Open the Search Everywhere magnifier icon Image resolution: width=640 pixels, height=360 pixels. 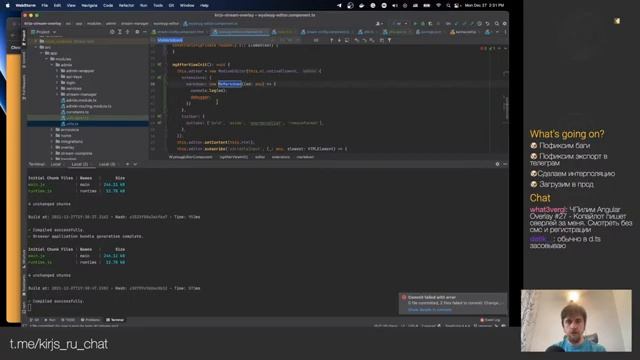pos(497,24)
